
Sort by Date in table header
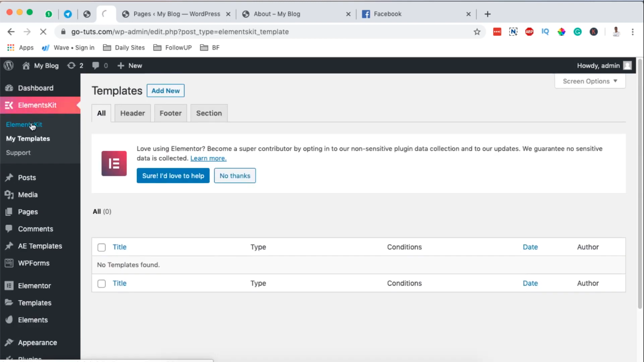coord(530,247)
